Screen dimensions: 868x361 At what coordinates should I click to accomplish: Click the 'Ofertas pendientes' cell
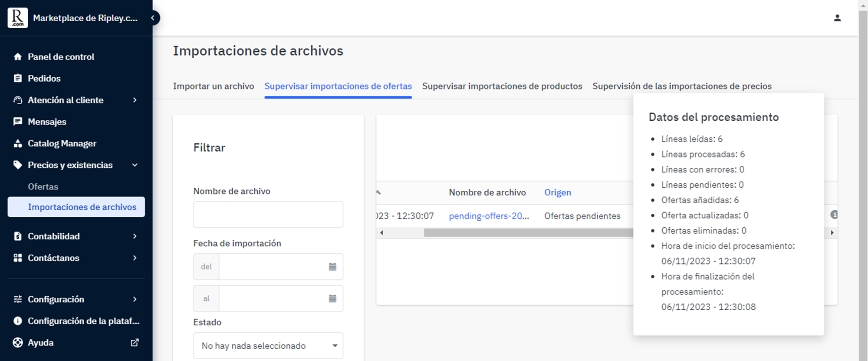point(582,216)
